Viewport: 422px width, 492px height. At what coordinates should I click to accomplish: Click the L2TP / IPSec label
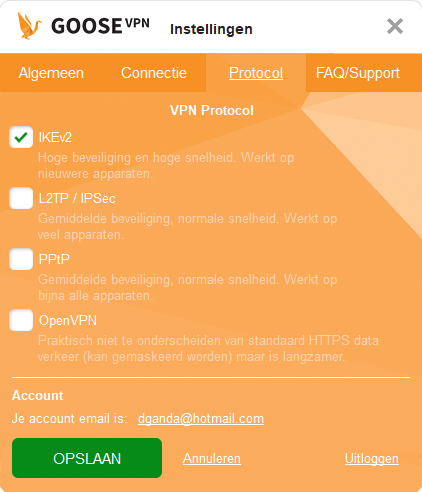click(x=77, y=198)
